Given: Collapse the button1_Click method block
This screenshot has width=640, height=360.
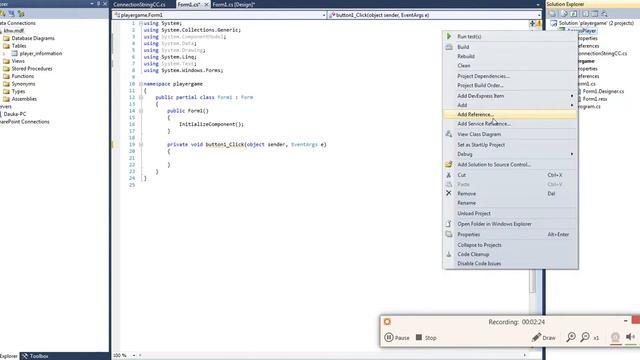Looking at the screenshot, I should [x=141, y=144].
